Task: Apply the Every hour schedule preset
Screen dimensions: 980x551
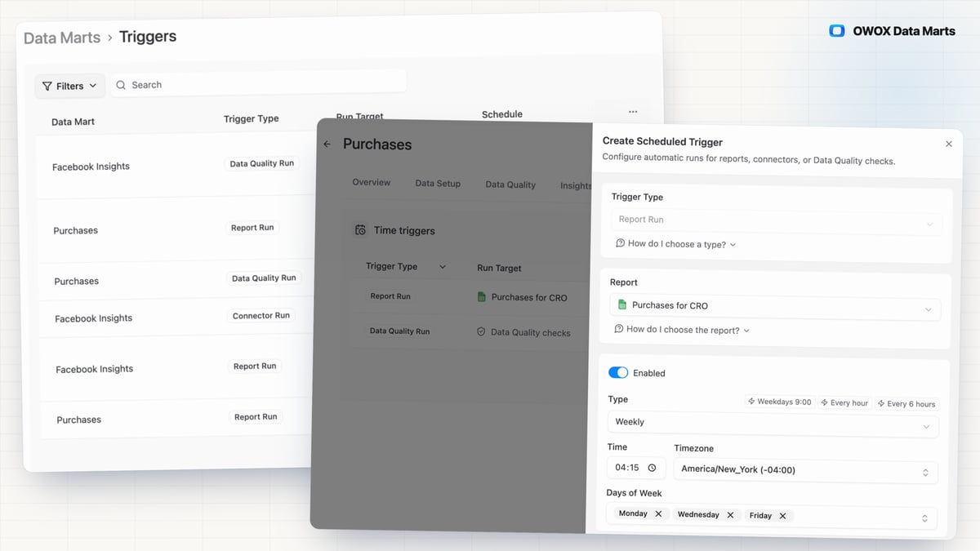Action: coord(844,402)
